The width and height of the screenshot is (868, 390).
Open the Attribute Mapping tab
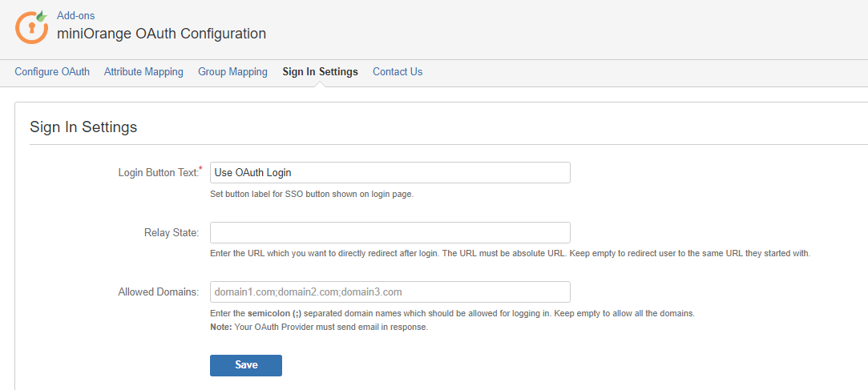pos(144,72)
